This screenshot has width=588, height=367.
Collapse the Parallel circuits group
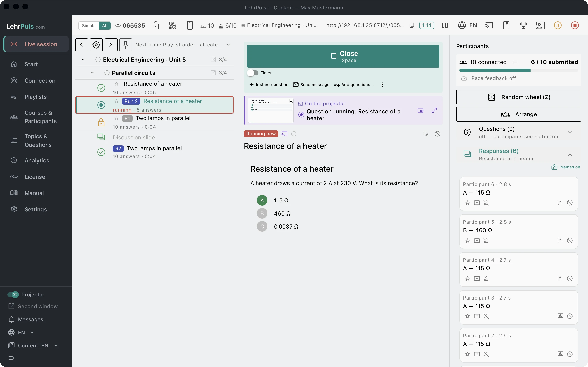pyautogui.click(x=92, y=73)
